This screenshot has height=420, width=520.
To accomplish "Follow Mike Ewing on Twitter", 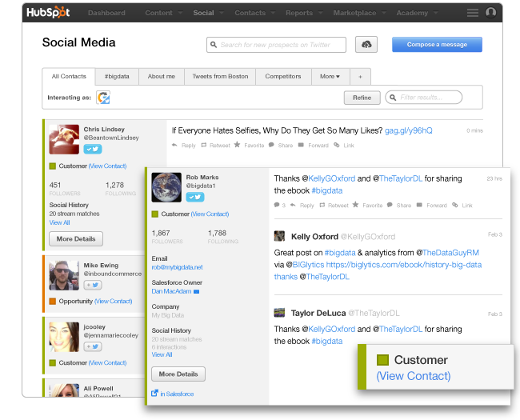I will [x=93, y=285].
